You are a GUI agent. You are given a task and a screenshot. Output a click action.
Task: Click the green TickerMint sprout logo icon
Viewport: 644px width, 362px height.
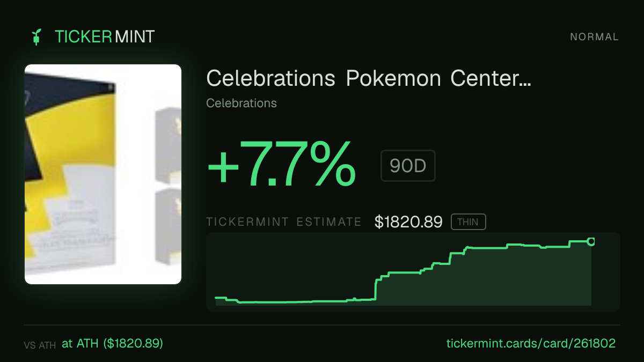point(36,37)
